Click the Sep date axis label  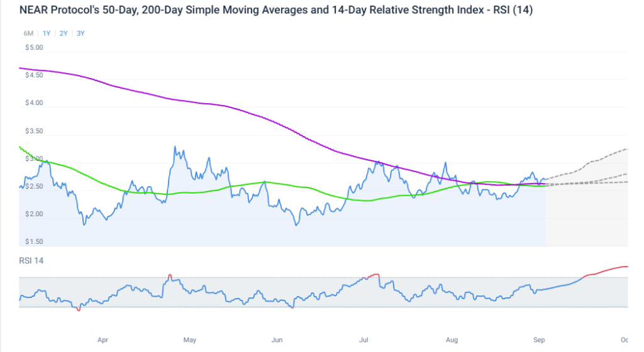coord(539,339)
